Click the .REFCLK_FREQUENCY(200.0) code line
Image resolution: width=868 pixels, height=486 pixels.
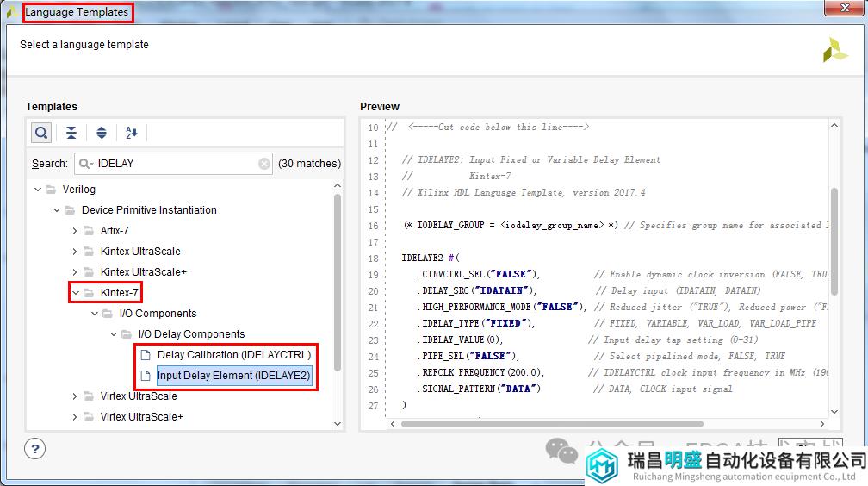[x=480, y=372]
